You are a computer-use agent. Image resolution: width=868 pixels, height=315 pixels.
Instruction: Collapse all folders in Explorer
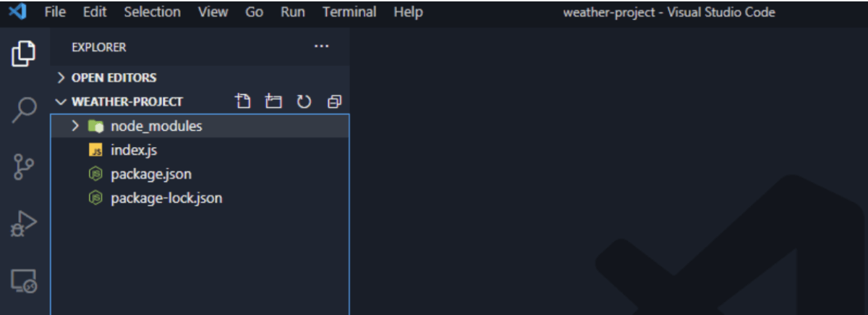333,101
